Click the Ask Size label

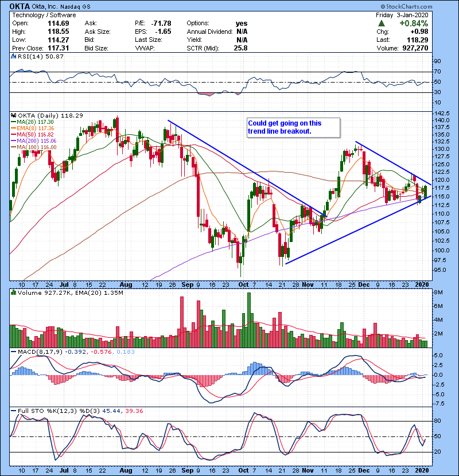pyautogui.click(x=98, y=32)
